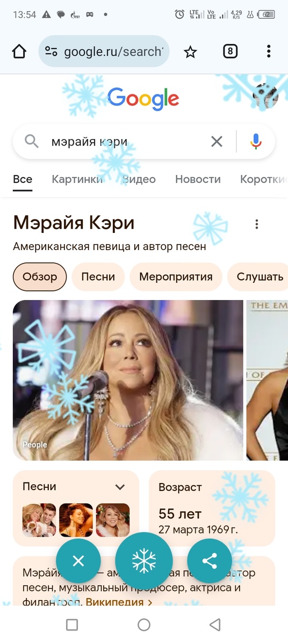The height and width of the screenshot is (644, 288).
Task: Switch to the Картинки tab
Action: (77, 179)
